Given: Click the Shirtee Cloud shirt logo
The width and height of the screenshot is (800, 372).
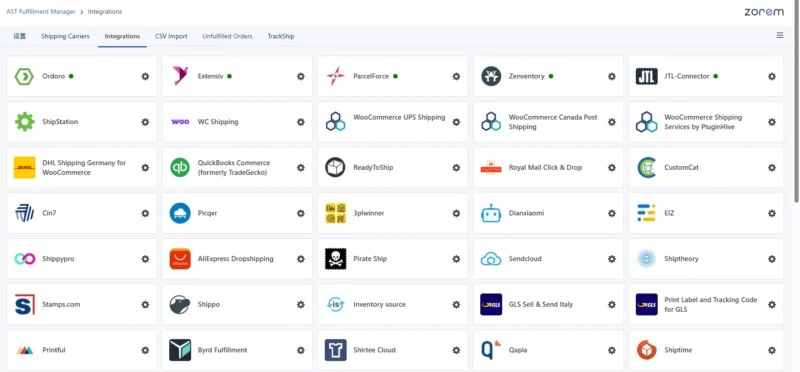Looking at the screenshot, I should [x=335, y=350].
